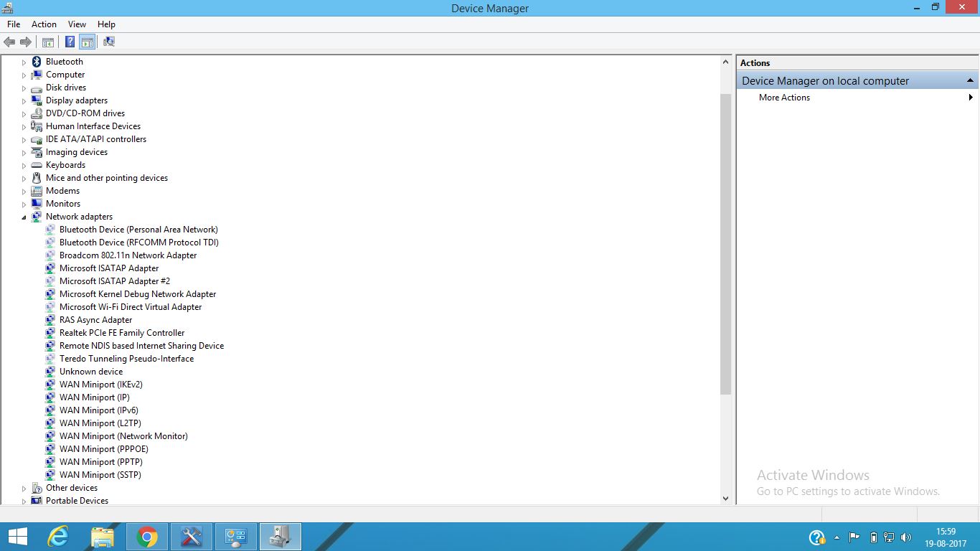Open the Help menu
Viewport: 980px width, 551px height.
coord(106,24)
